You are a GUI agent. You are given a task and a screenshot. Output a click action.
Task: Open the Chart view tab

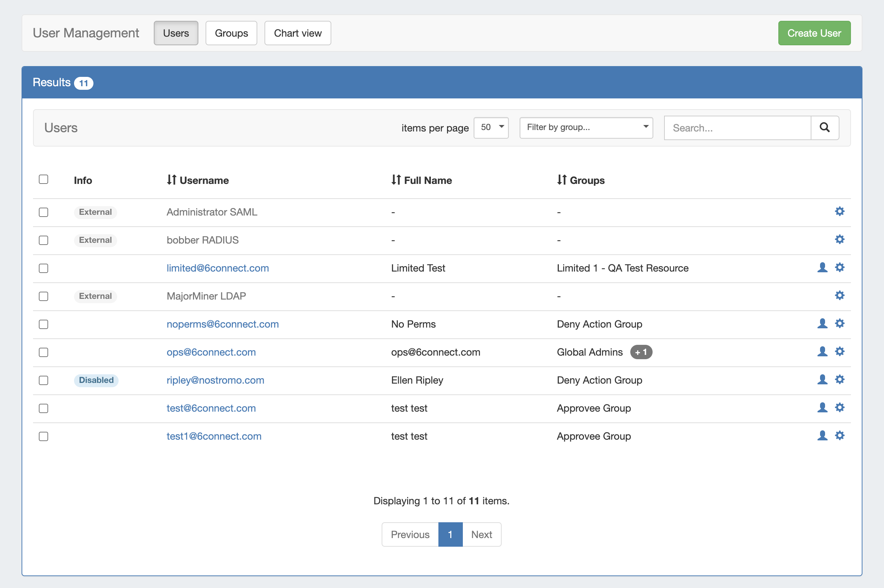(x=298, y=33)
